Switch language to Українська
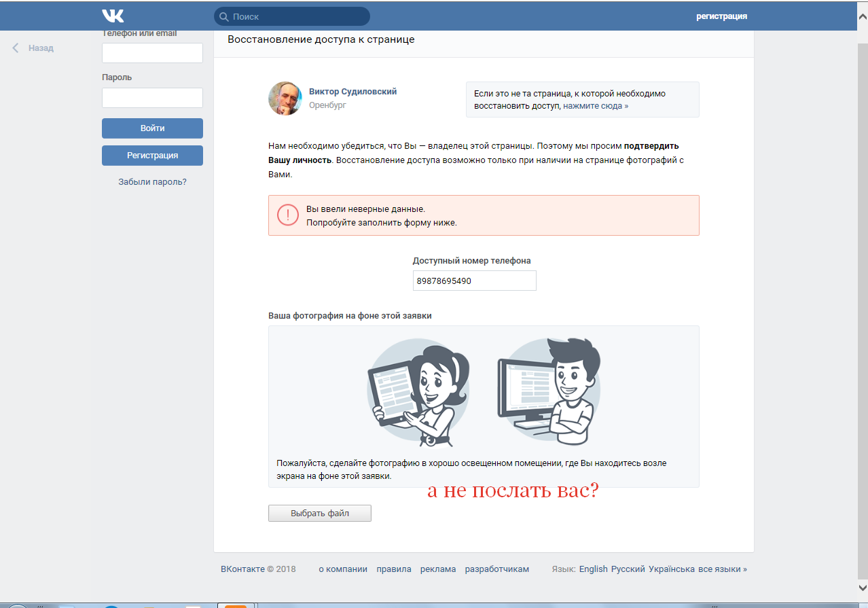Image resolution: width=868 pixels, height=608 pixels. point(672,569)
